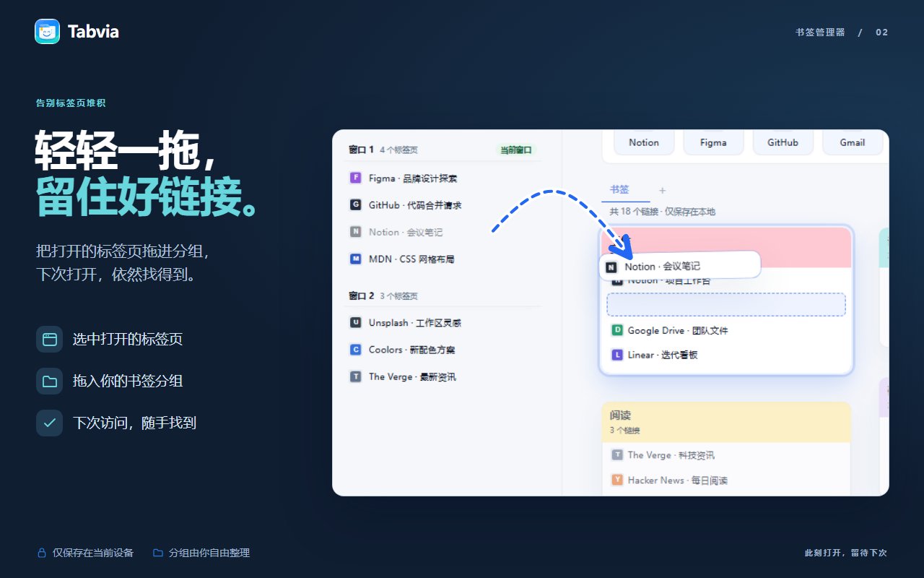Click the checkmark icon beside 下次访问，随手找到

[x=50, y=423]
